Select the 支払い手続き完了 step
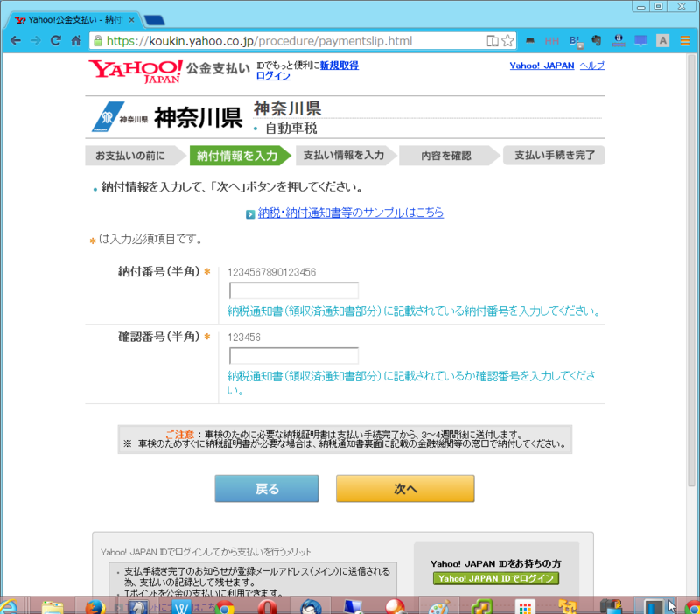 pos(554,156)
